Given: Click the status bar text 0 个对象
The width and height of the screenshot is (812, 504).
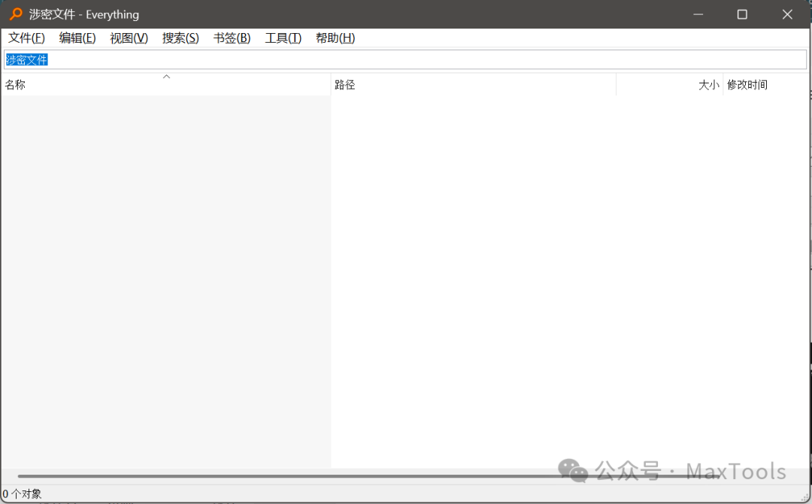Looking at the screenshot, I should tap(22, 494).
